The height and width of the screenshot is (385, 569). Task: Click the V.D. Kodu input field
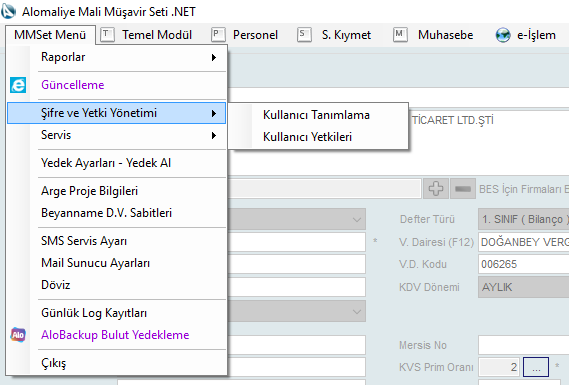point(524,264)
